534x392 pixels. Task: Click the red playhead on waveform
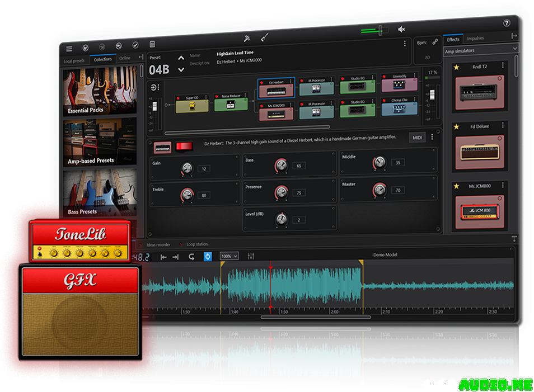pos(271,287)
